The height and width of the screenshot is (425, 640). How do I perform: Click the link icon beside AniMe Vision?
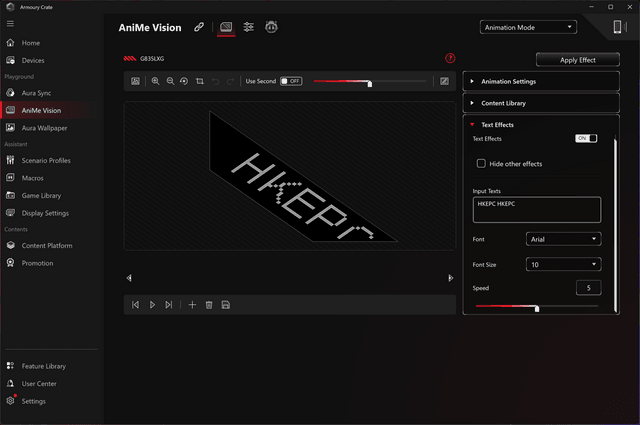[199, 27]
